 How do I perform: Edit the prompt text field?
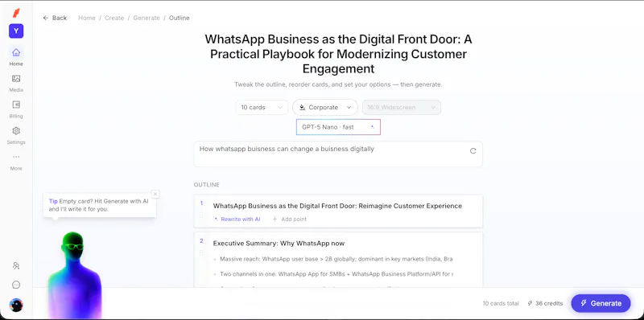tap(338, 154)
